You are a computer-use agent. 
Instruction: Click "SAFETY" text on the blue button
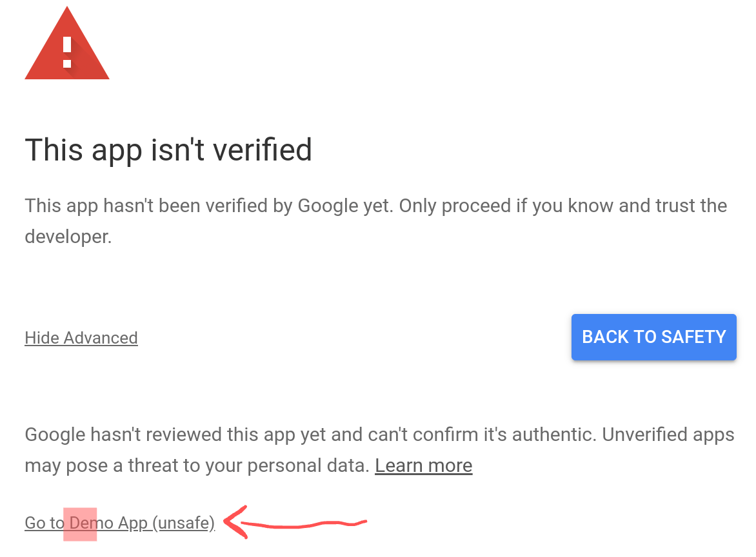(x=693, y=337)
